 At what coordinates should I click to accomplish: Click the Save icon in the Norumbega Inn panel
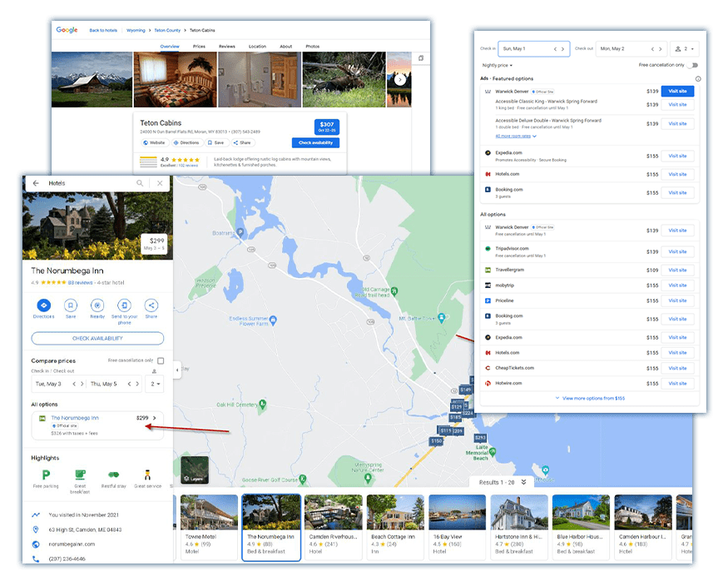pos(71,305)
